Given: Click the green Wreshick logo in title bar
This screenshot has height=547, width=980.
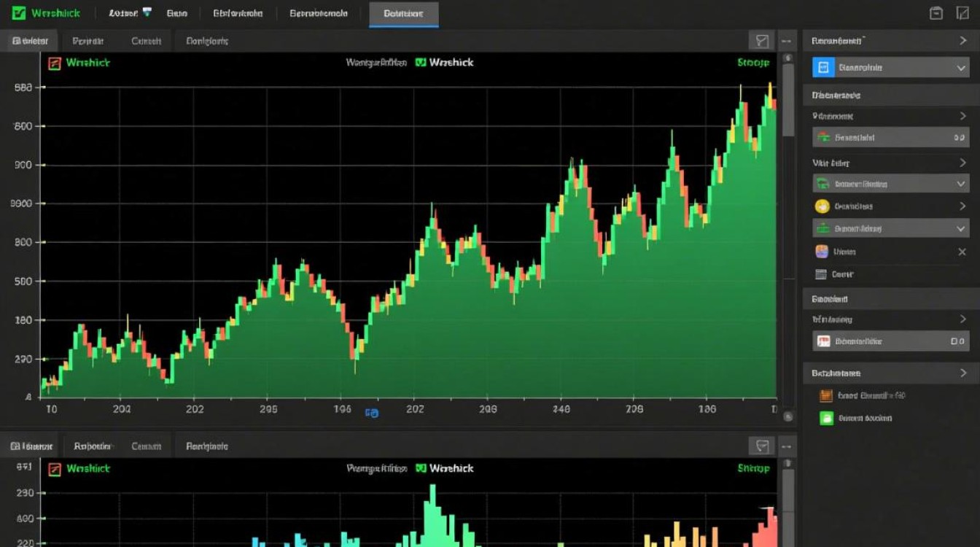Looking at the screenshot, I should coord(19,13).
